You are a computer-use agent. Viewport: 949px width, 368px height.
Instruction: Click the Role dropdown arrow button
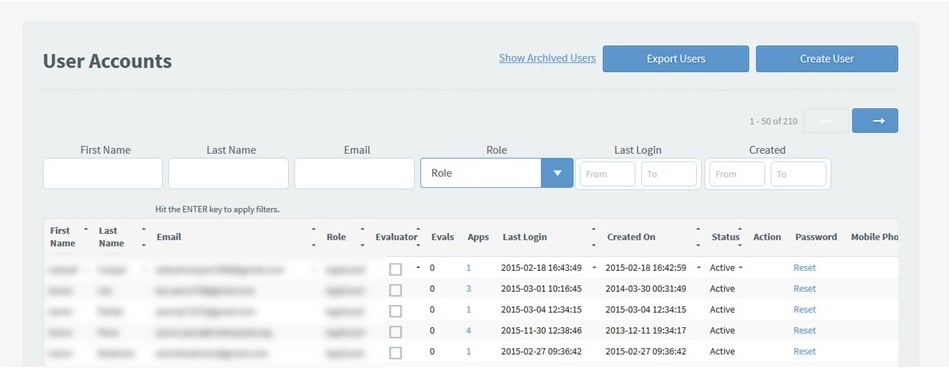557,173
